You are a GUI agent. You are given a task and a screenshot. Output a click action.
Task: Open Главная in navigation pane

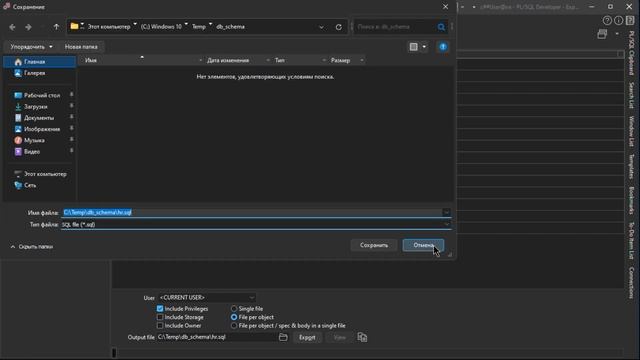(x=40, y=62)
